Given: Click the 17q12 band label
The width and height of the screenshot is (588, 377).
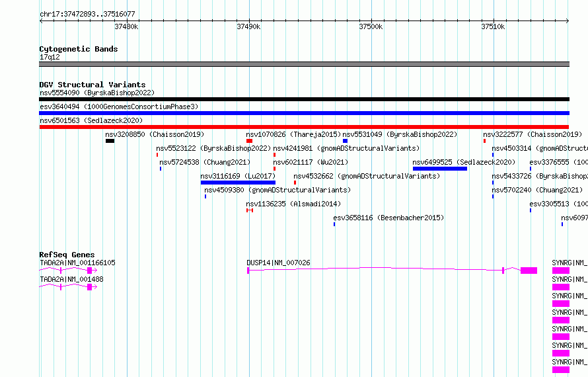Looking at the screenshot, I should 50,57.
